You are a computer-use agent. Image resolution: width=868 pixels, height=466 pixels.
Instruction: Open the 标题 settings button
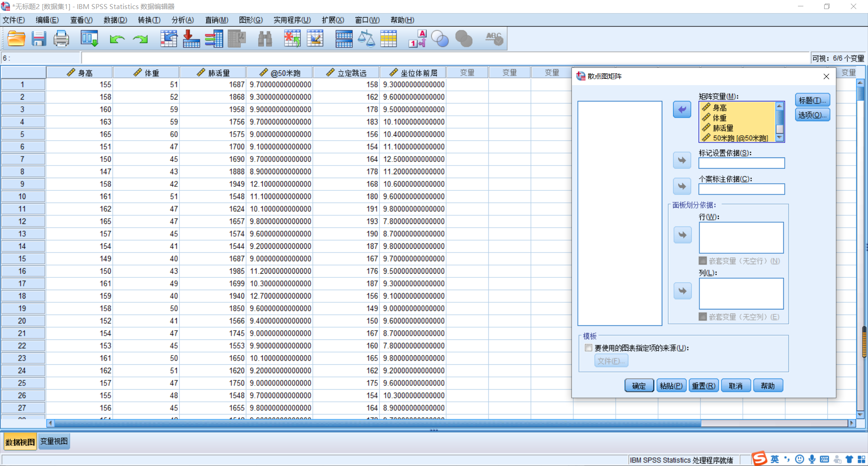coord(812,100)
